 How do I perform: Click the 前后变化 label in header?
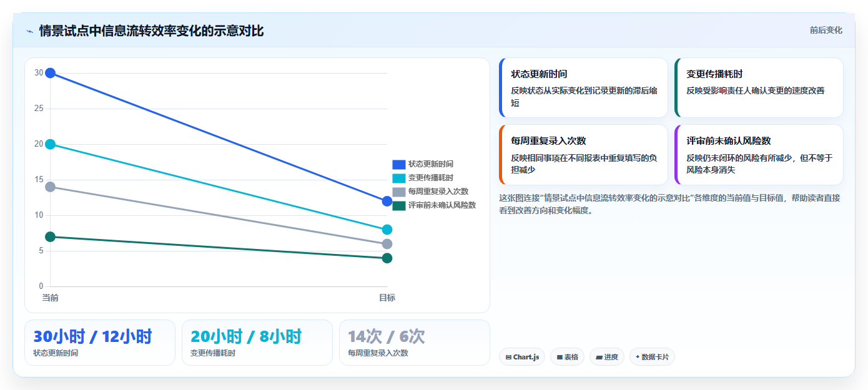click(826, 31)
